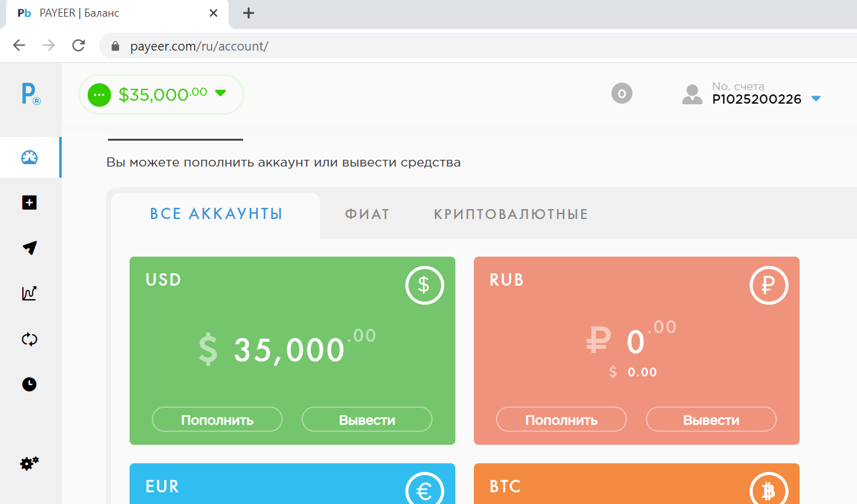
Task: Click the RUB card title
Action: pyautogui.click(x=507, y=280)
